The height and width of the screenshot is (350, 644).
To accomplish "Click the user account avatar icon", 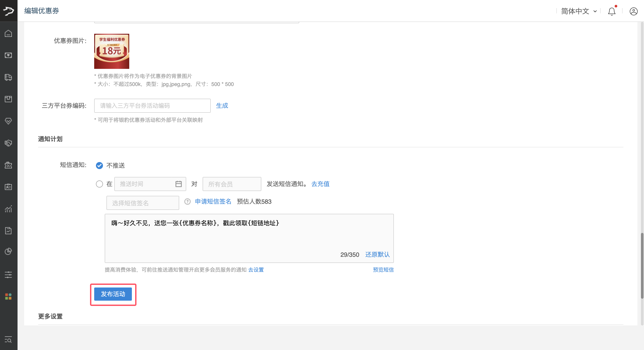I will 633,11.
